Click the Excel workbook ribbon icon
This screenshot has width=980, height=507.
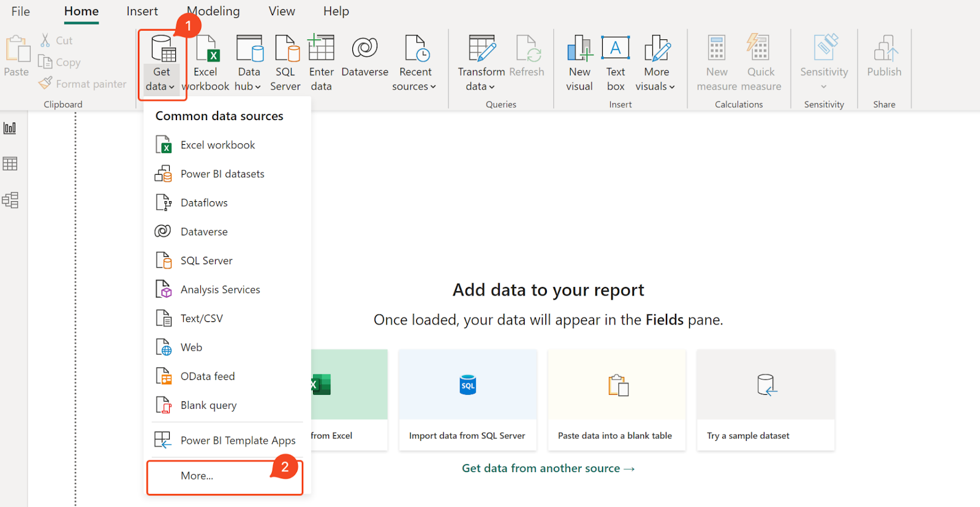206,64
